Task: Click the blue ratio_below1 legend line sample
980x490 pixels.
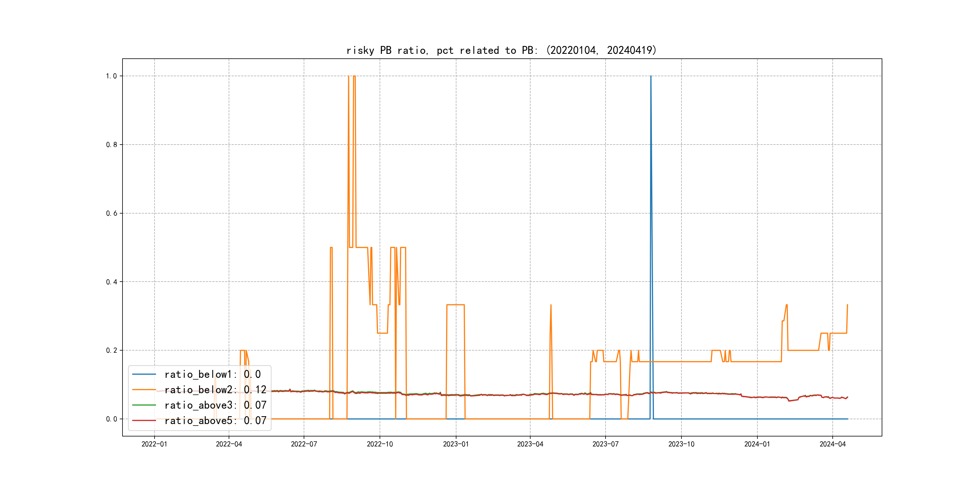Action: (144, 374)
